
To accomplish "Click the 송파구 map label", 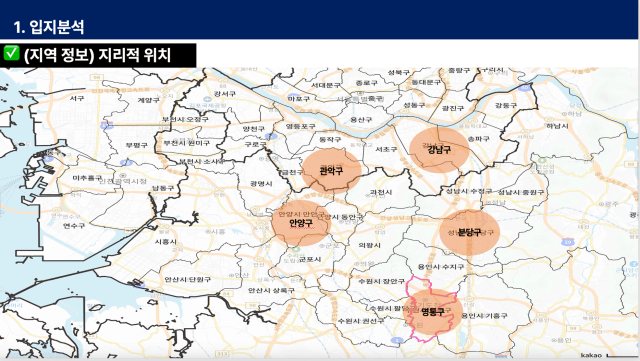I will tap(478, 139).
